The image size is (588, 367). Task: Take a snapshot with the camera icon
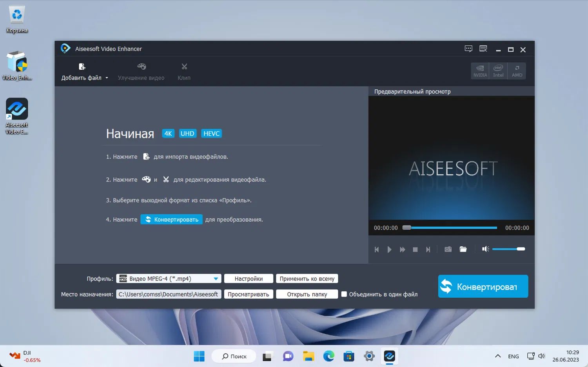pos(448,249)
